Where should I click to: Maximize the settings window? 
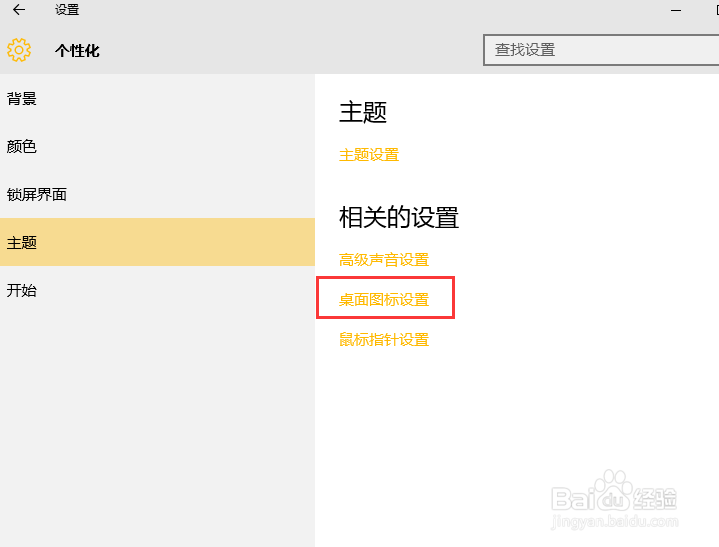[x=717, y=10]
